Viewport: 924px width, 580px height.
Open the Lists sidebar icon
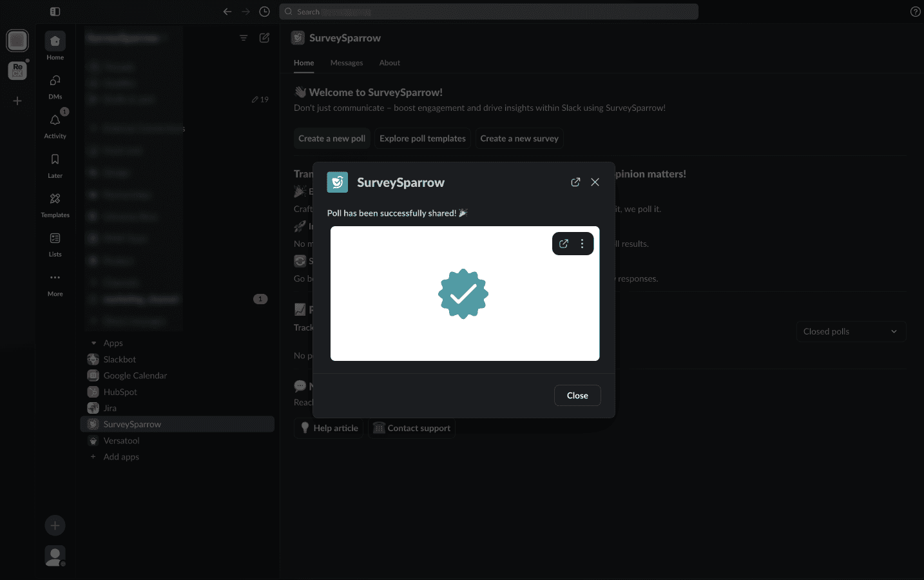[55, 238]
